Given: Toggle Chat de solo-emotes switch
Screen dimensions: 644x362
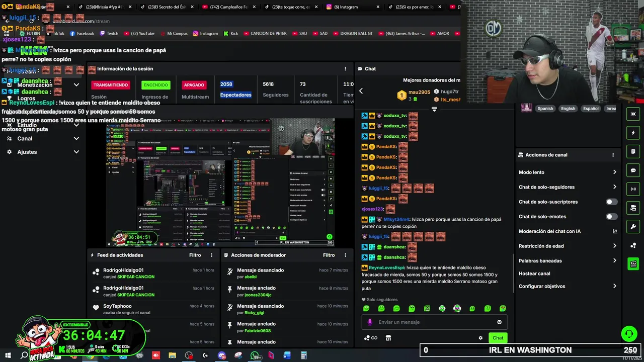Looking at the screenshot, I should pyautogui.click(x=611, y=217).
